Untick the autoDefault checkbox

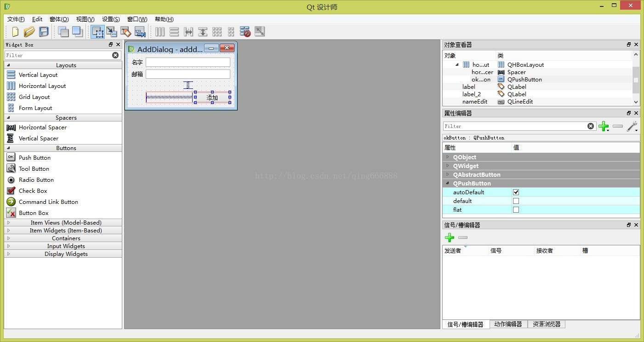pyautogui.click(x=516, y=192)
